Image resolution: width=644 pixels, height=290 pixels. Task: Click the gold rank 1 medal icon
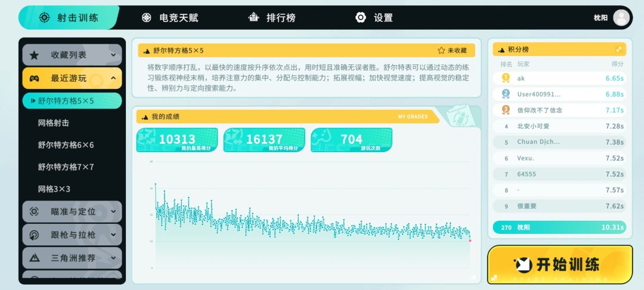click(506, 78)
